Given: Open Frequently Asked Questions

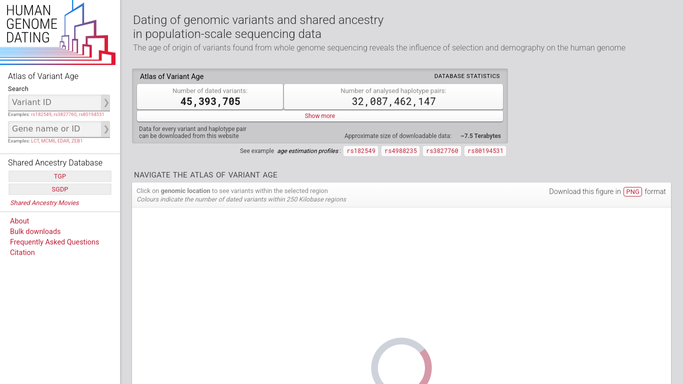Looking at the screenshot, I should pos(54,242).
